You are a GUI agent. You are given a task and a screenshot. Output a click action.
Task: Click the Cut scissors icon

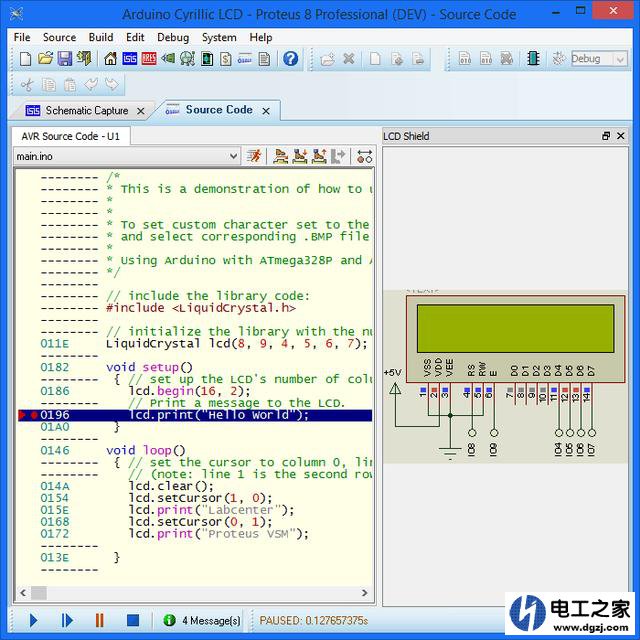click(27, 85)
